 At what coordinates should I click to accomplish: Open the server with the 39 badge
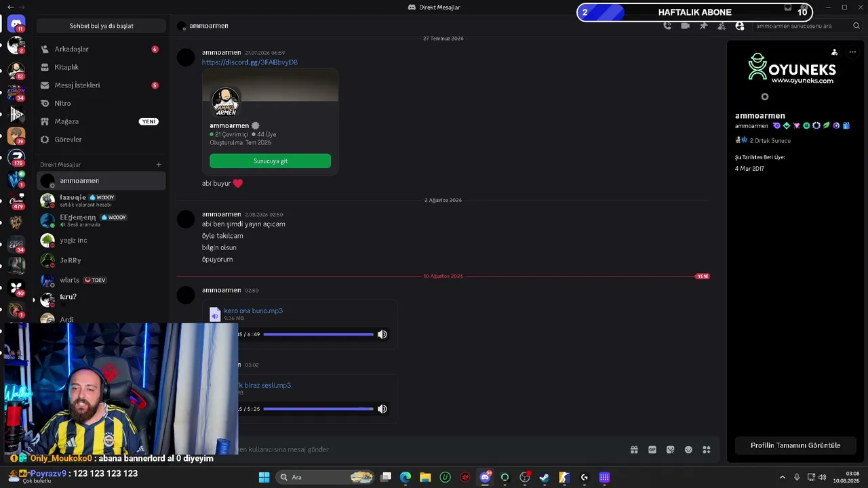(x=16, y=136)
